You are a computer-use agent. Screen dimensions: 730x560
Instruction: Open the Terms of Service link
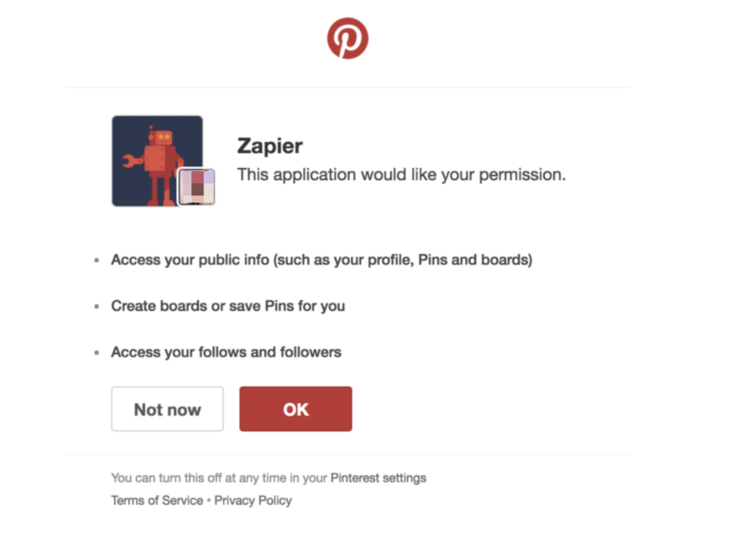point(157,501)
